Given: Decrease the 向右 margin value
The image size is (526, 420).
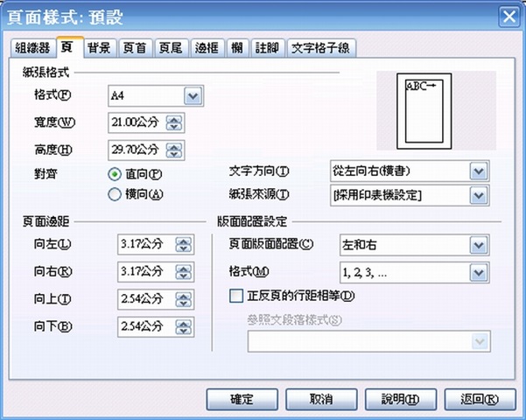Looking at the screenshot, I should [x=184, y=276].
